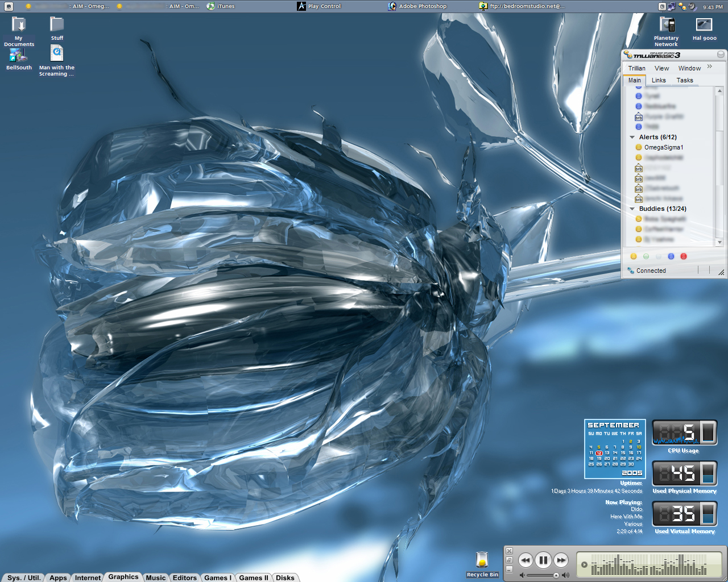Click the 9:43 PM clock
Viewport: 728px width, 582px height.
click(713, 7)
